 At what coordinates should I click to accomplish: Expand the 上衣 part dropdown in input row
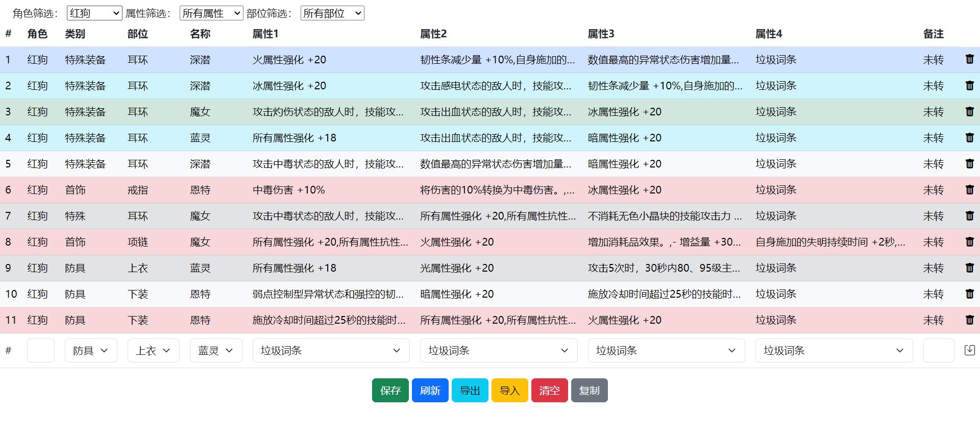(x=153, y=351)
